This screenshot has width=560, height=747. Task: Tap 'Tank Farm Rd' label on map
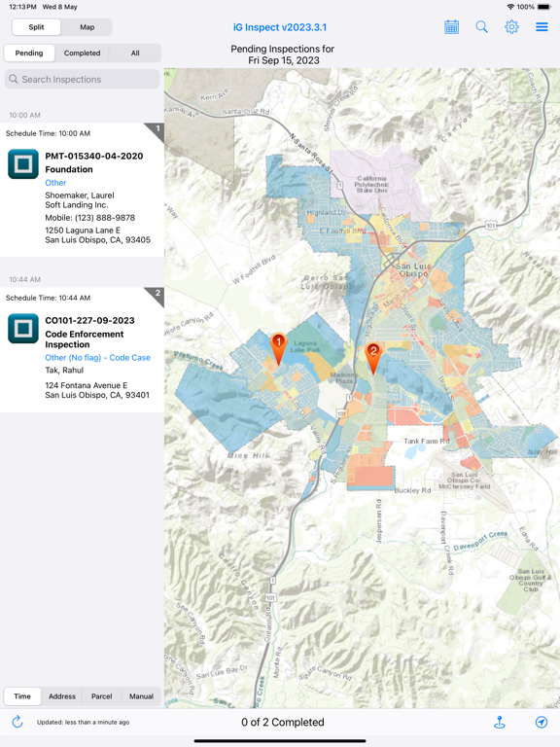[x=427, y=441]
